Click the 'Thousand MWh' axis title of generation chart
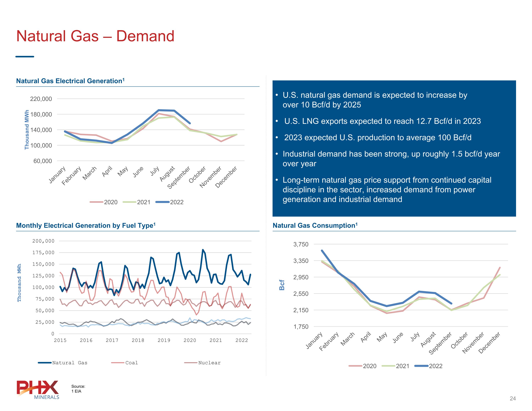 27,130
